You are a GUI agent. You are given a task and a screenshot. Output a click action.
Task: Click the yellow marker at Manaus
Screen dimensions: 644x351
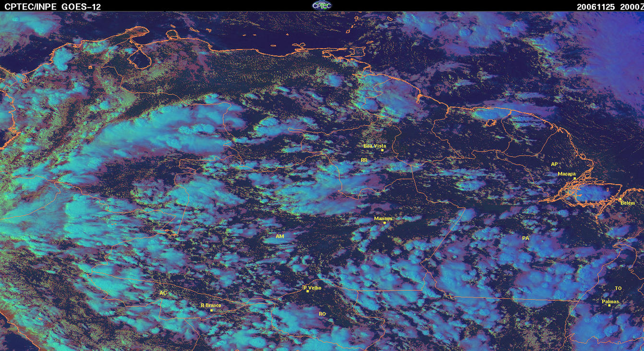coord(385,223)
